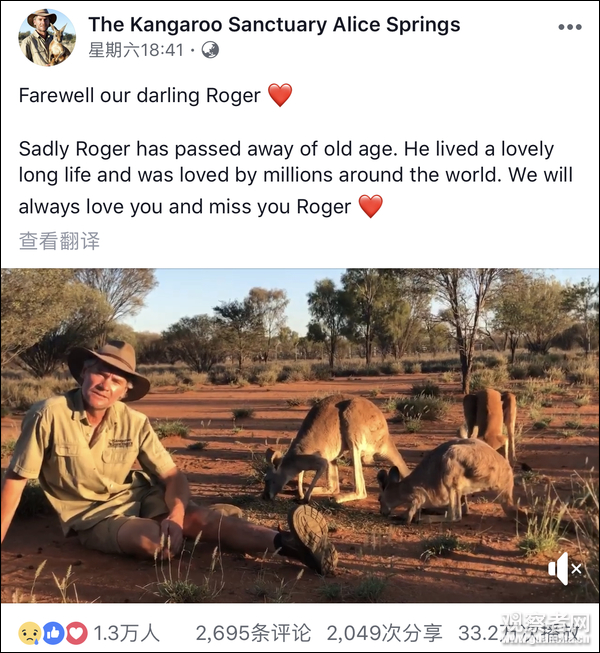
Task: View the 2,049次分享 shares
Action: (x=384, y=632)
